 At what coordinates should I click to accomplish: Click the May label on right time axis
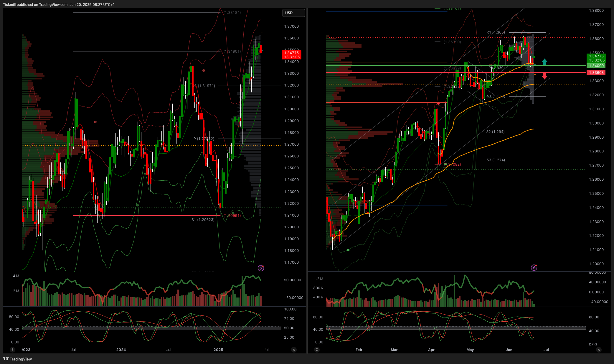[470, 350]
